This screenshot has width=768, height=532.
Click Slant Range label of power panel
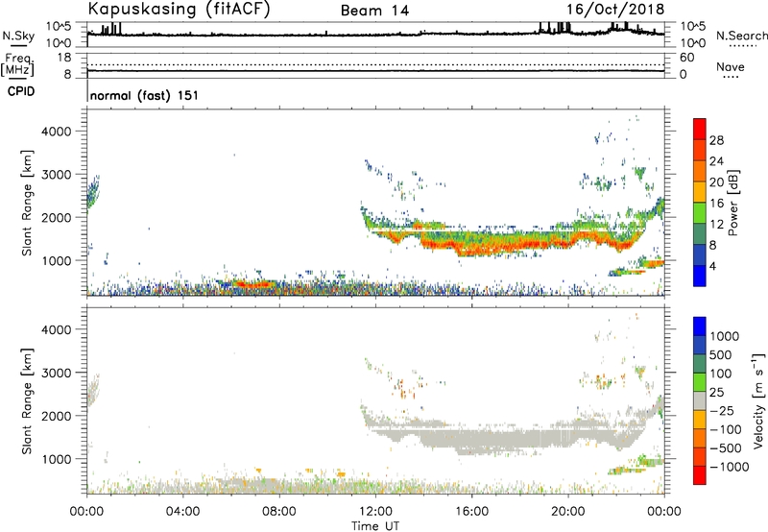pyautogui.click(x=27, y=203)
